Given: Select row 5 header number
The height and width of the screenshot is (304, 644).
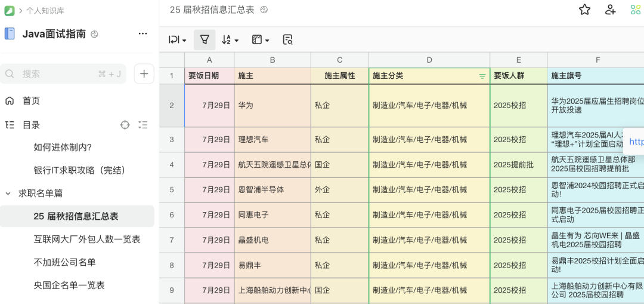Looking at the screenshot, I should click(172, 190).
